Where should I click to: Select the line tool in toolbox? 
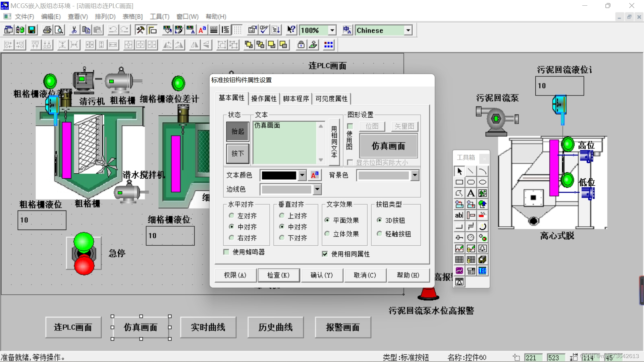[x=471, y=171]
